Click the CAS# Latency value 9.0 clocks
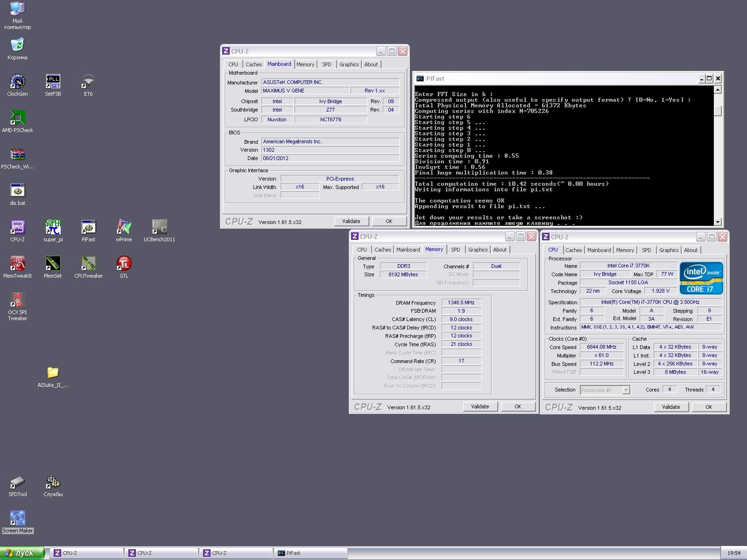Screen dimensions: 747x560 pos(461,319)
